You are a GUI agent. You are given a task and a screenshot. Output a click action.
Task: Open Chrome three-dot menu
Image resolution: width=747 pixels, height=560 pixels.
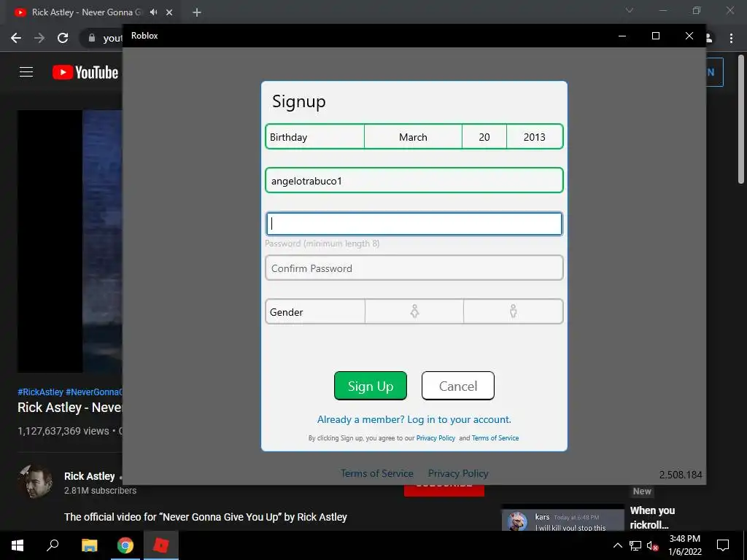[x=731, y=38]
